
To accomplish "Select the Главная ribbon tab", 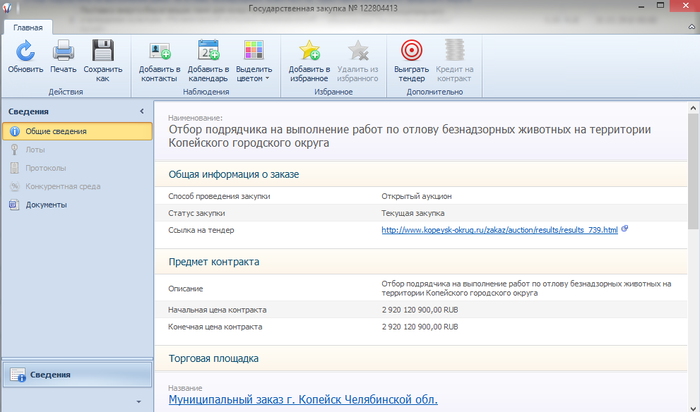I will pos(28,29).
